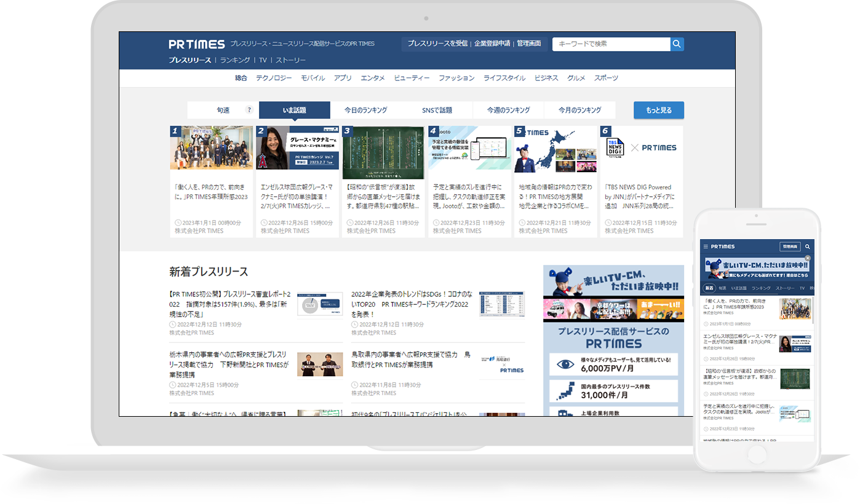Open プレスリリースを受信 link in header

click(x=437, y=44)
